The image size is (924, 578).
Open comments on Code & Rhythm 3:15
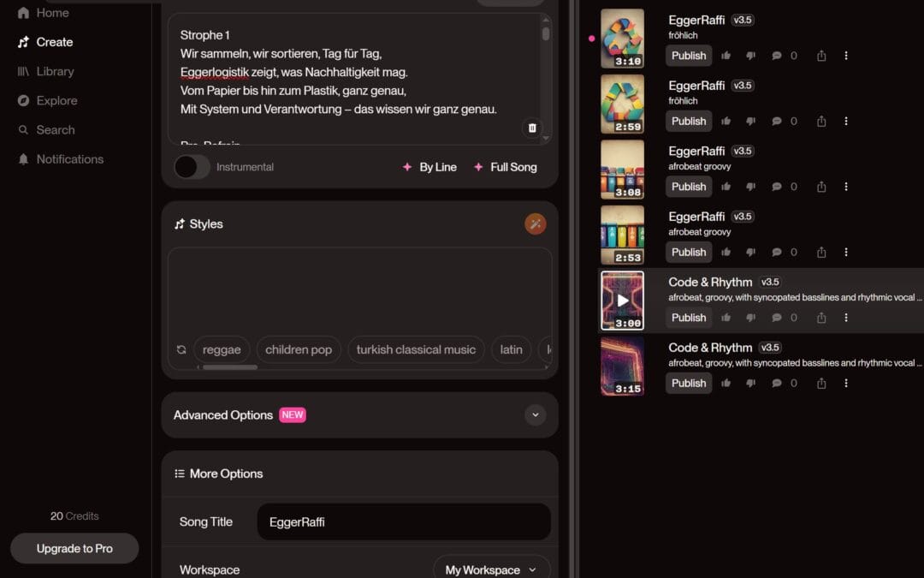pos(777,384)
